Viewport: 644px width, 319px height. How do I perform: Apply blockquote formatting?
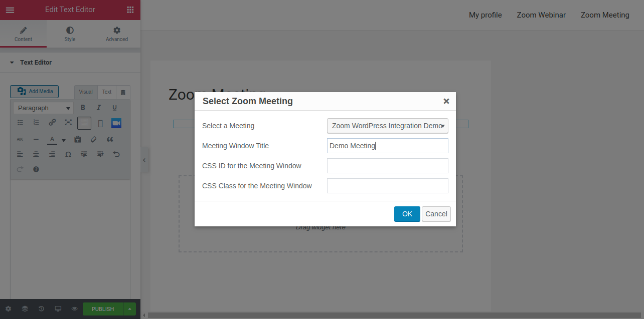coord(110,139)
